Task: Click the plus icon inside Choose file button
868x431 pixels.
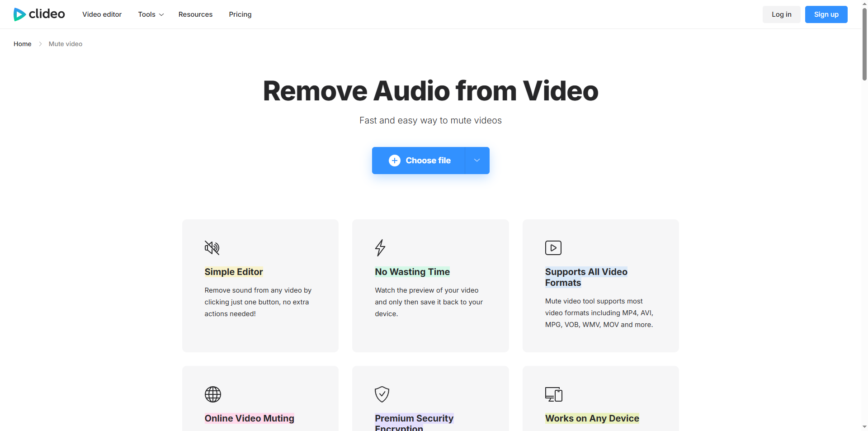Action: point(395,160)
